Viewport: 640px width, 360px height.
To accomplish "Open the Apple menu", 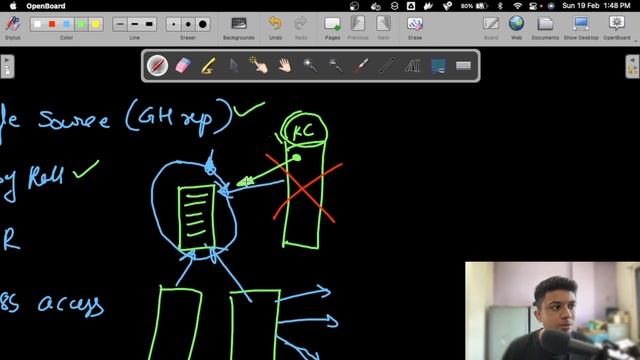I will (x=13, y=6).
